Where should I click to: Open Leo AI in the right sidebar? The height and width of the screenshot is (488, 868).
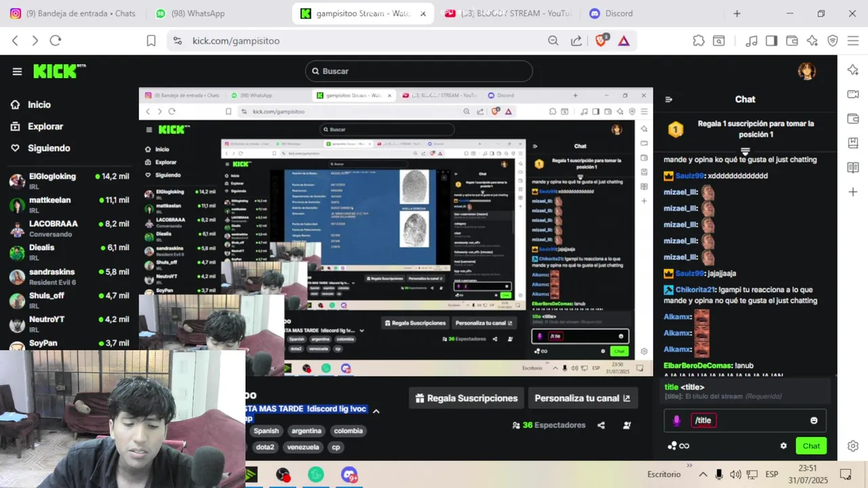[853, 70]
